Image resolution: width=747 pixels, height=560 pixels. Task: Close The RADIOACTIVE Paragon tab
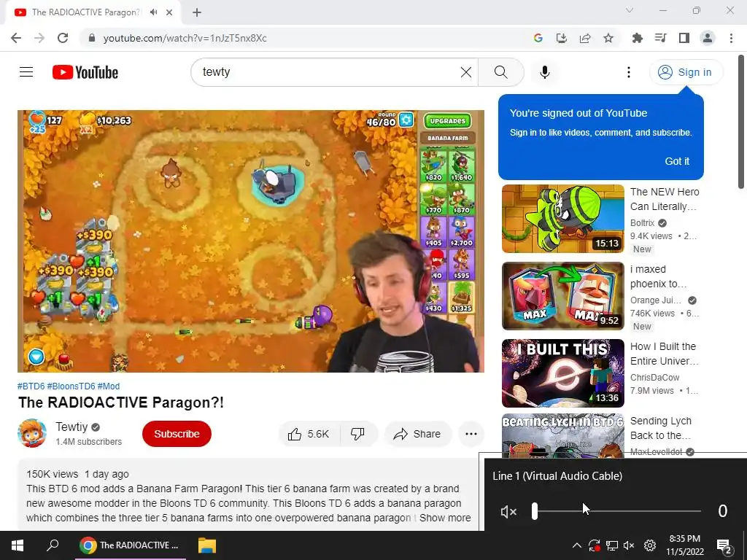point(169,12)
